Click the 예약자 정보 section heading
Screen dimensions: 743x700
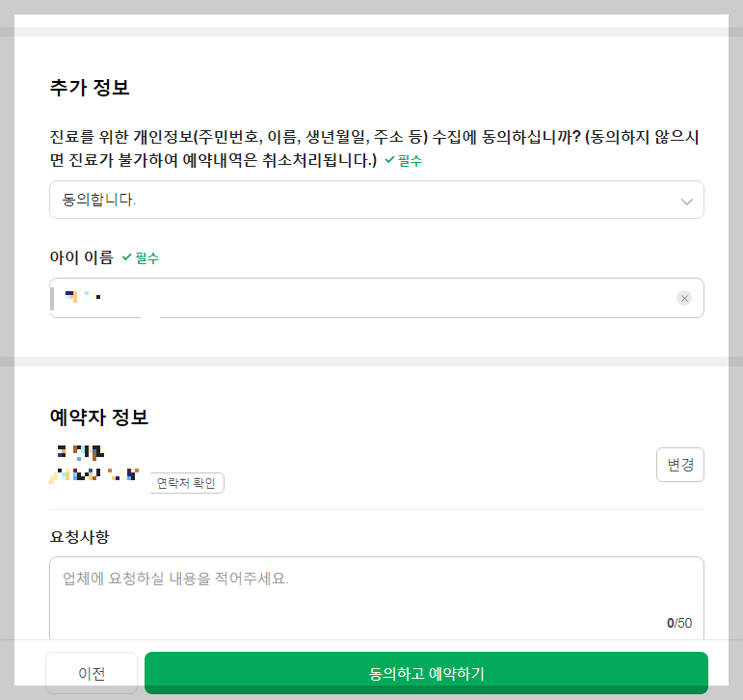tap(99, 417)
